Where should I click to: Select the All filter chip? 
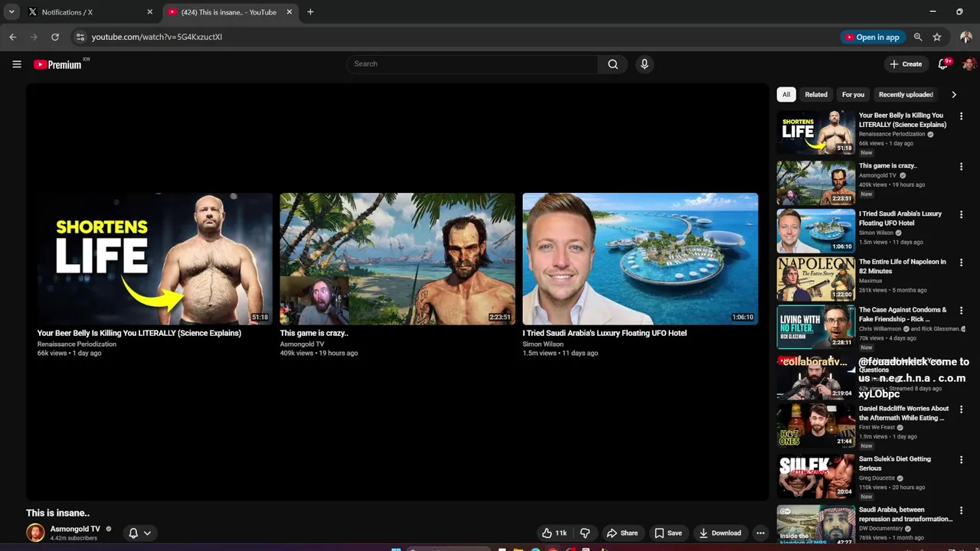[x=786, y=95]
